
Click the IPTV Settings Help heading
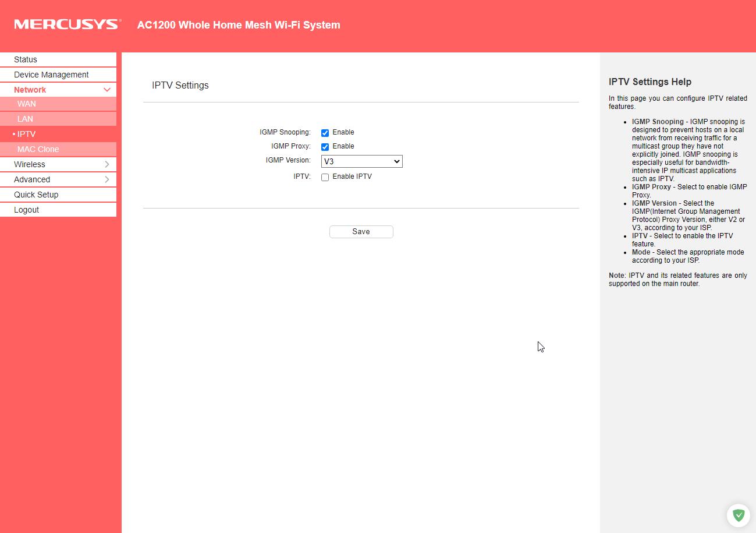pos(649,82)
